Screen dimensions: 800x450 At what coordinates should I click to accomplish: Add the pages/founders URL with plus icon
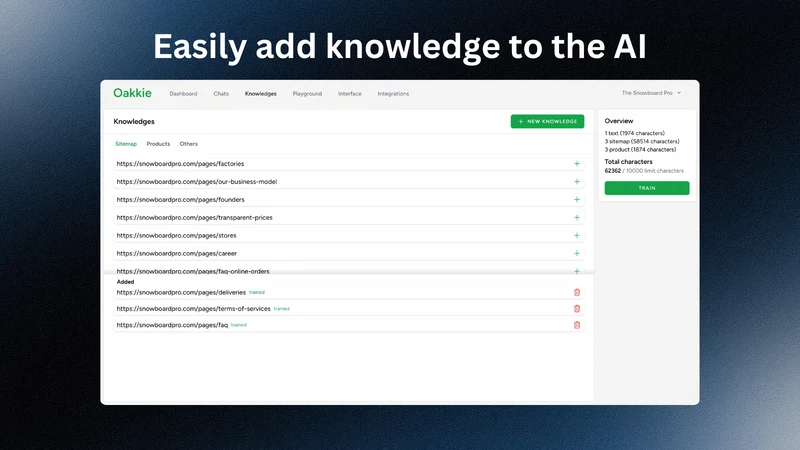(x=577, y=199)
